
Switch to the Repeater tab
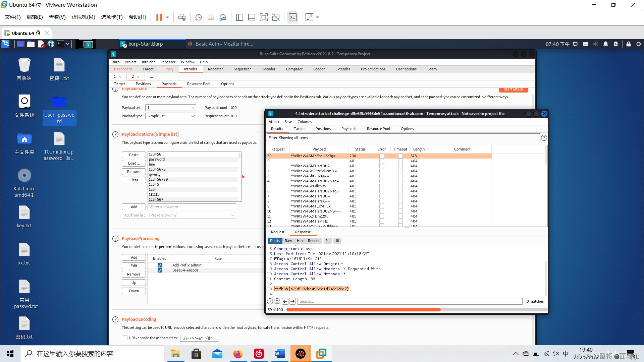(x=215, y=69)
